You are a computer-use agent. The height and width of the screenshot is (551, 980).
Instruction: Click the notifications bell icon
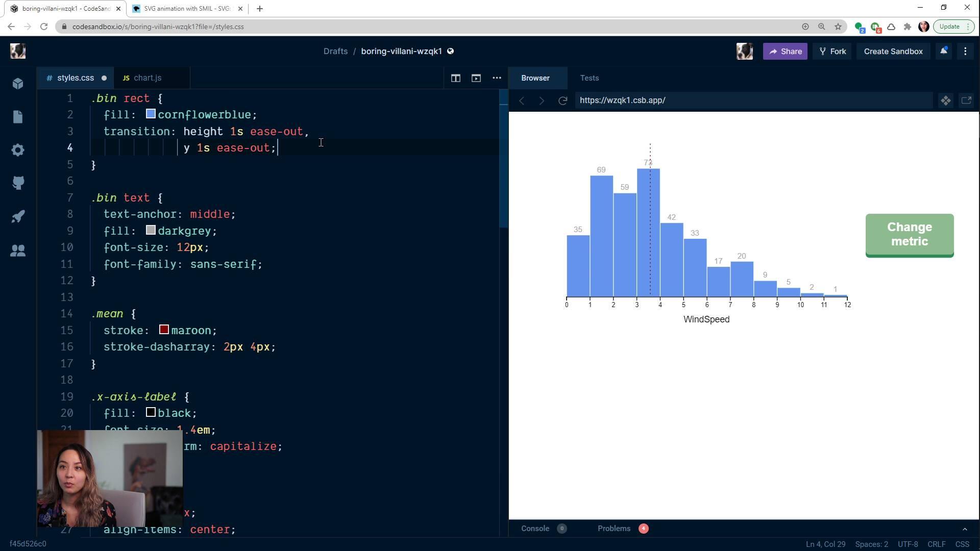[x=943, y=51]
